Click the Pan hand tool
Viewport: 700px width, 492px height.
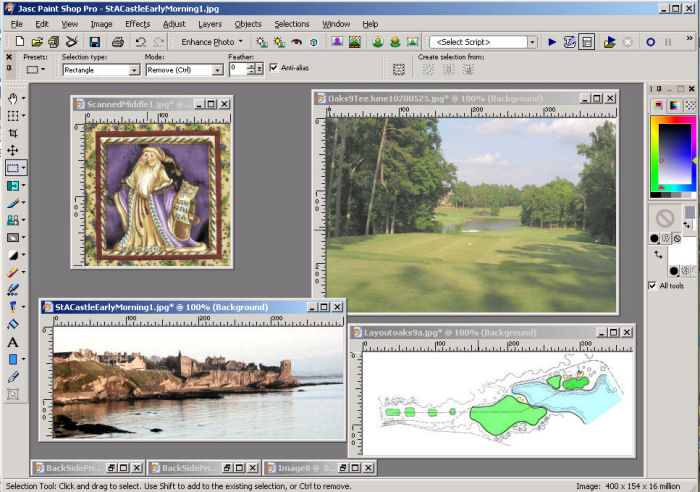[x=13, y=99]
